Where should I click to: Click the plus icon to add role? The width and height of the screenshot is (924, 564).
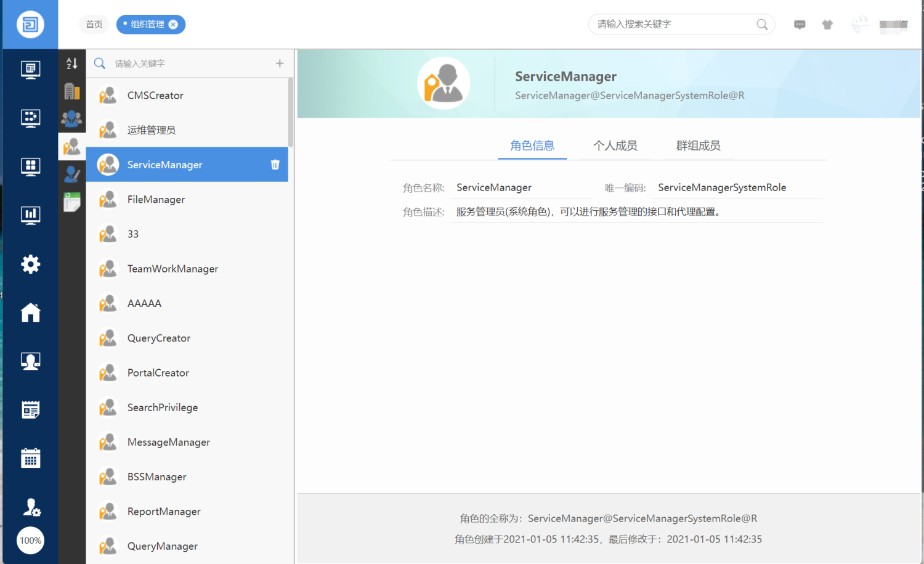click(x=280, y=63)
